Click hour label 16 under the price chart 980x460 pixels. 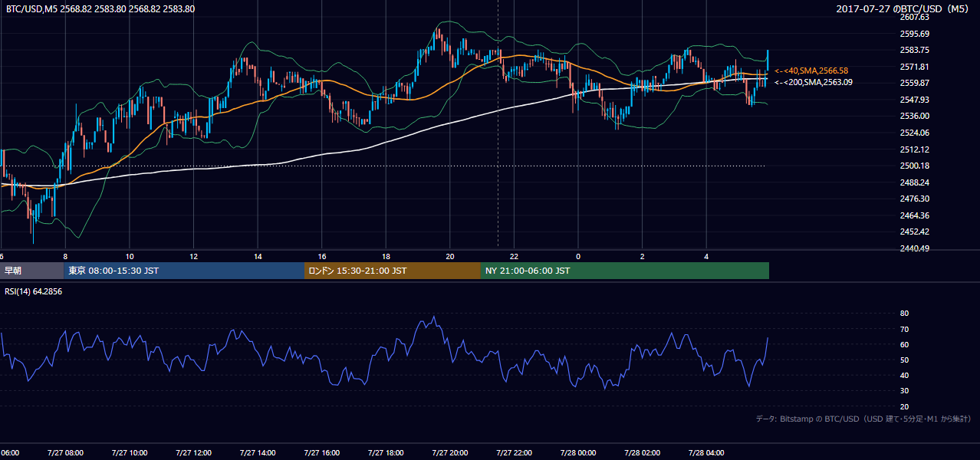coord(322,257)
